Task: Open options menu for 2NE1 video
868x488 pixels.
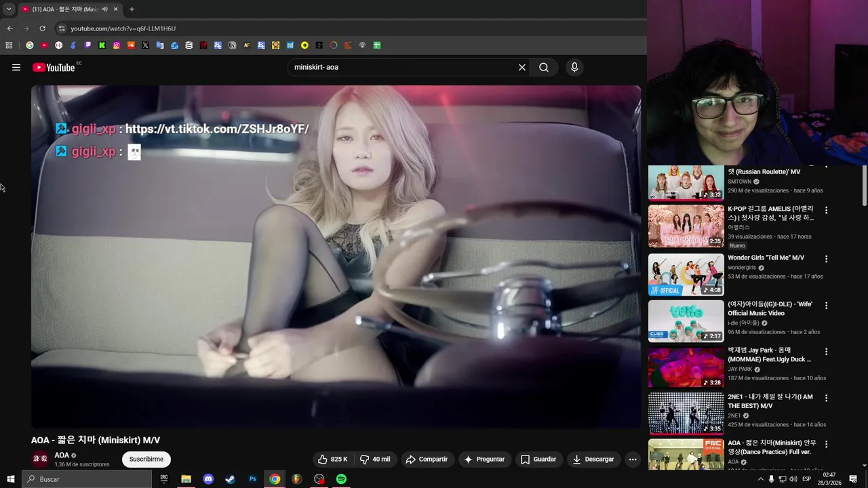Action: pyautogui.click(x=826, y=398)
